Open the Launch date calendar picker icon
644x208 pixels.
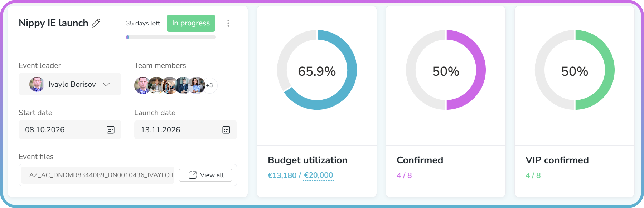click(x=226, y=130)
